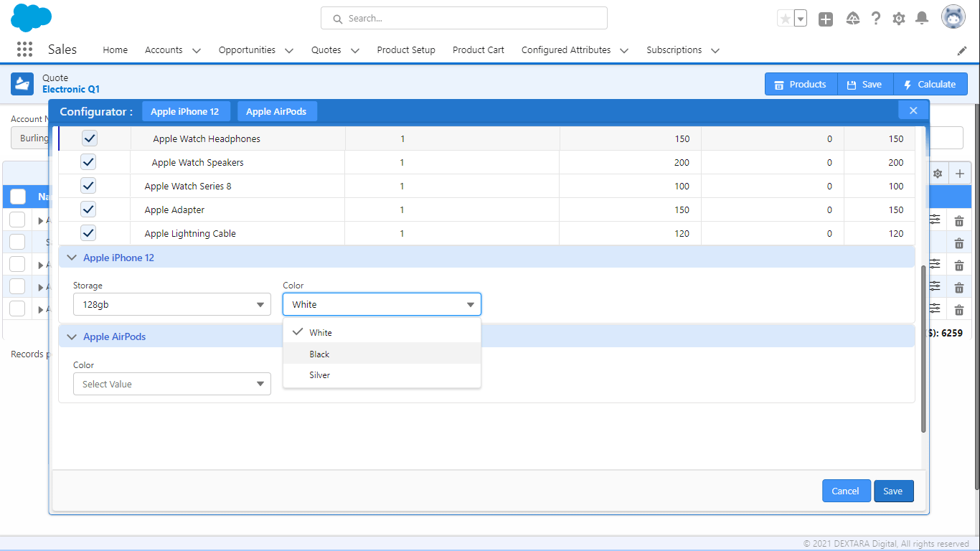Open the Setup gear icon
Screen dimensions: 980x551
point(898,19)
